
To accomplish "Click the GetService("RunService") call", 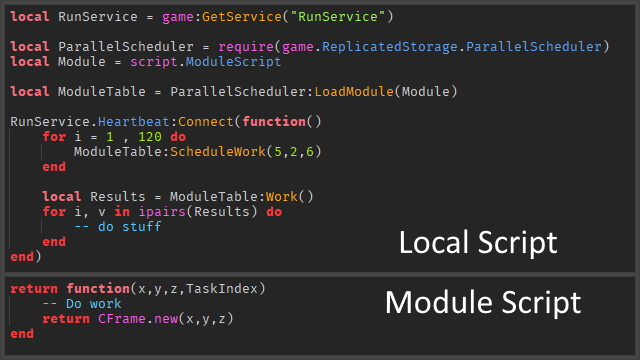I will coord(298,17).
